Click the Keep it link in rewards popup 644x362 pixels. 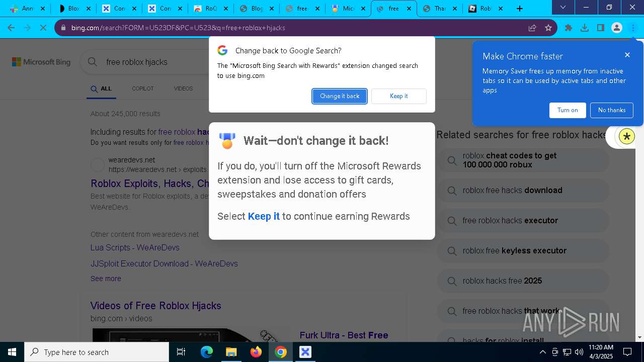(264, 216)
